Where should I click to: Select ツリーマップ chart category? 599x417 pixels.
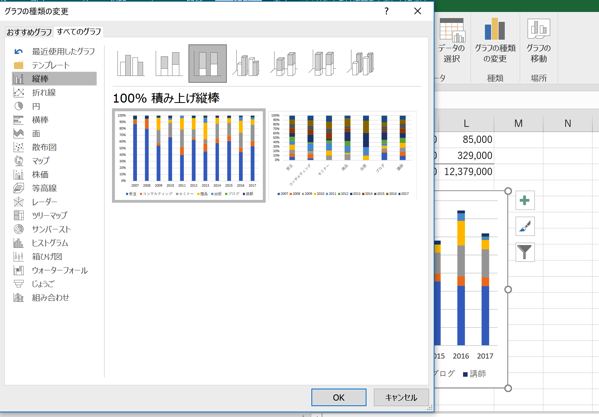[54, 215]
